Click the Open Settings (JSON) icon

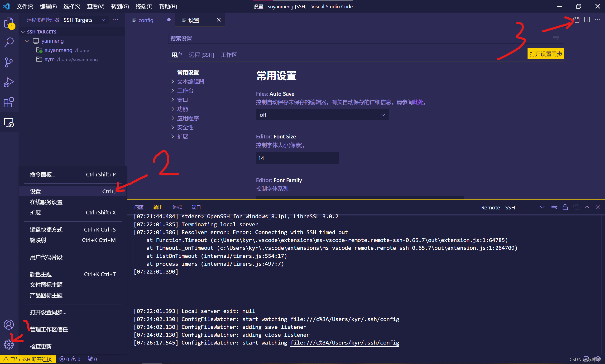[x=576, y=20]
